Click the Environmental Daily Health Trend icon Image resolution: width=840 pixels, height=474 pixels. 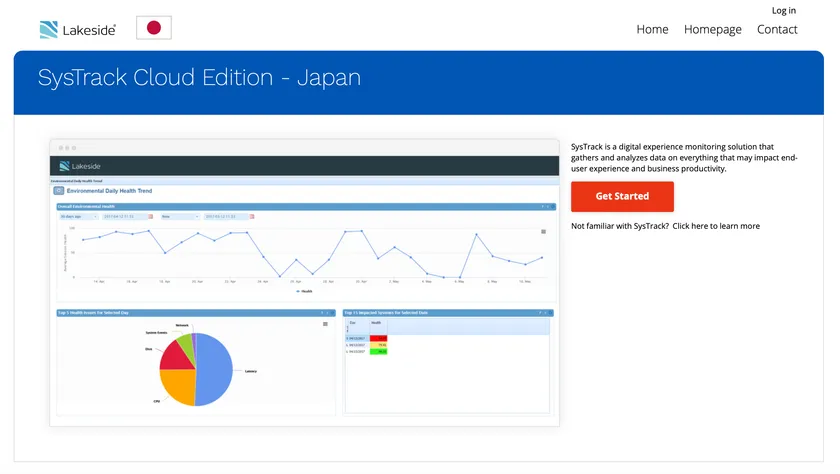pos(59,190)
